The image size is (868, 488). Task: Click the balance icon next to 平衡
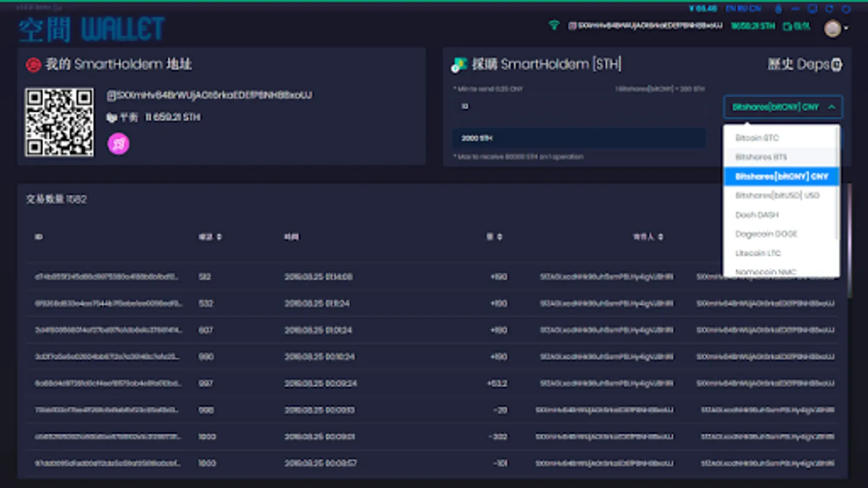pos(112,118)
